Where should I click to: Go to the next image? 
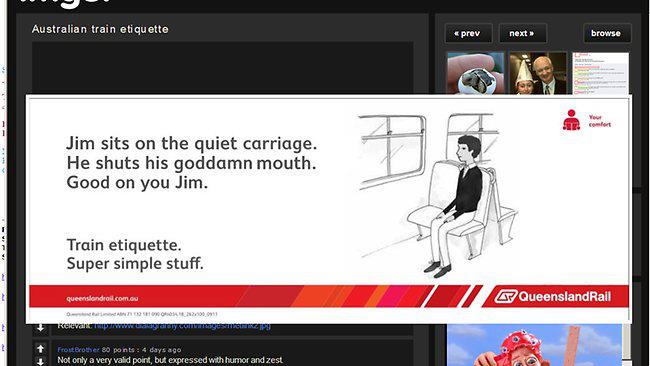point(522,33)
